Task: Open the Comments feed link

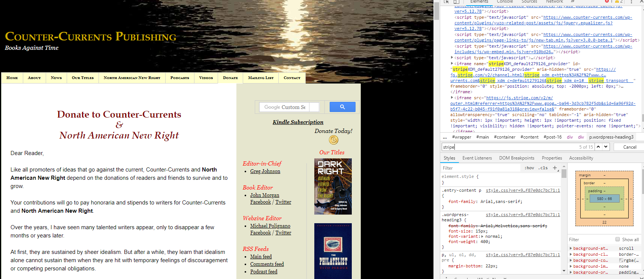Action: (x=267, y=264)
